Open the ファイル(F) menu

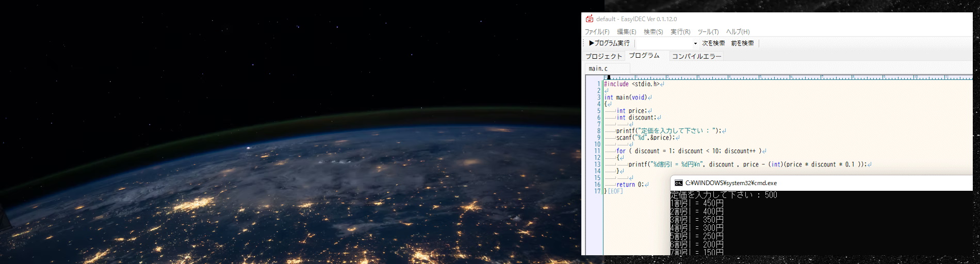tap(597, 32)
